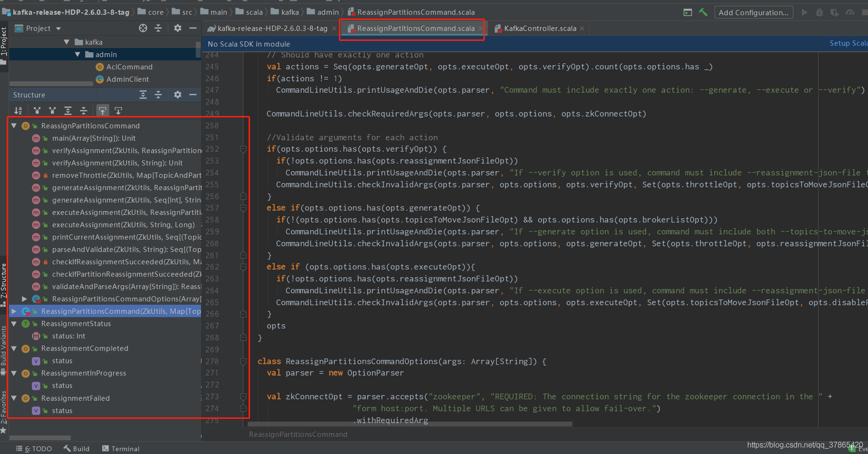Click the first Y-shaped filter icon in Structure toolbar
Viewport: 868px width, 454px height.
37,111
